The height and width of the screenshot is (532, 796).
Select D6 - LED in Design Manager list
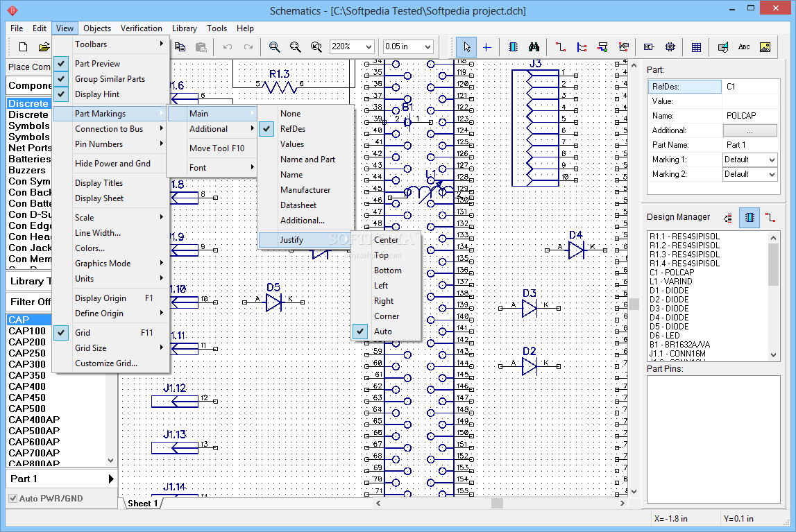tap(664, 336)
